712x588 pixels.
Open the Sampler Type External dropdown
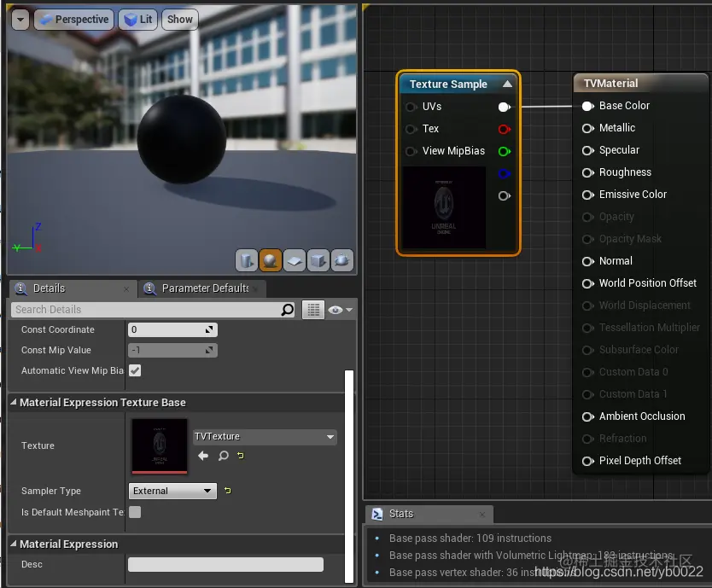(172, 491)
